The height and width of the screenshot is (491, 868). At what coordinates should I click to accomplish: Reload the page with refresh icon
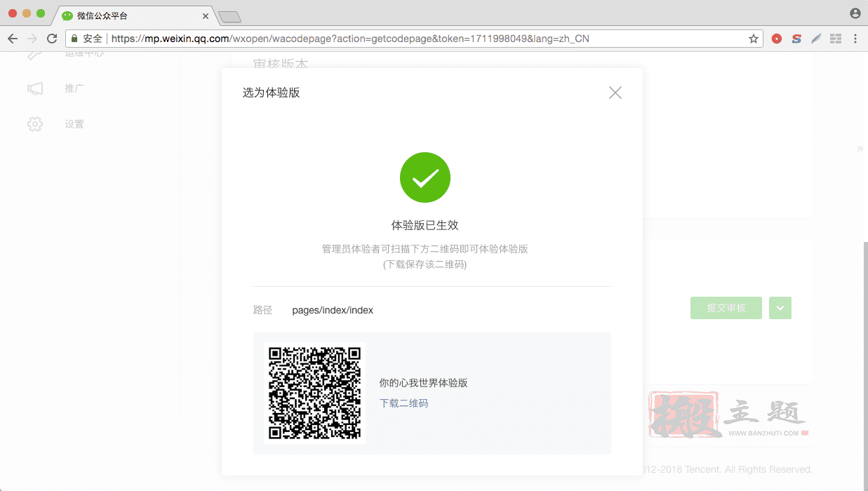point(52,39)
